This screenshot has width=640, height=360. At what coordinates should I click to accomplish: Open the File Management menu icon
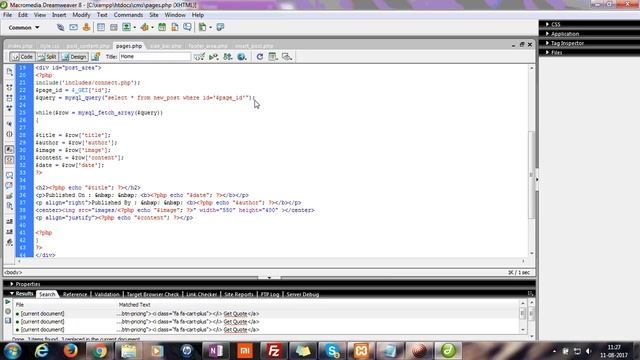click(228, 57)
